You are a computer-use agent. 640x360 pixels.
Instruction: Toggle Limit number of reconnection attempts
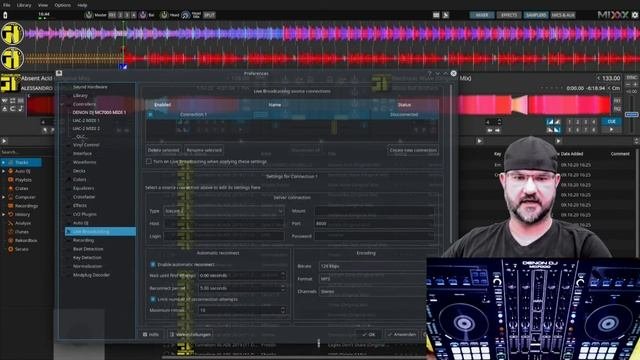[153, 299]
